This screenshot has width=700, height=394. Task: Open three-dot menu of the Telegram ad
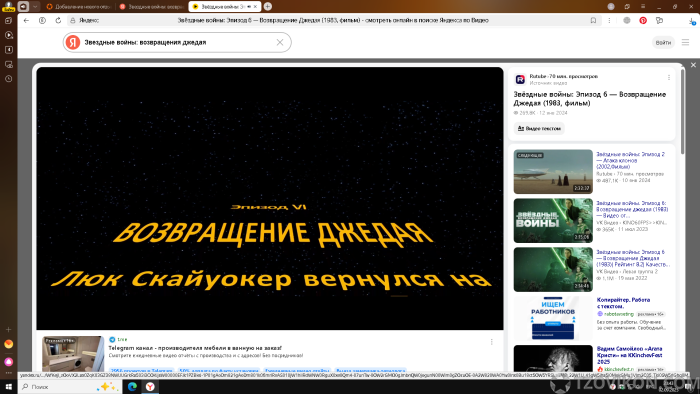tap(492, 342)
